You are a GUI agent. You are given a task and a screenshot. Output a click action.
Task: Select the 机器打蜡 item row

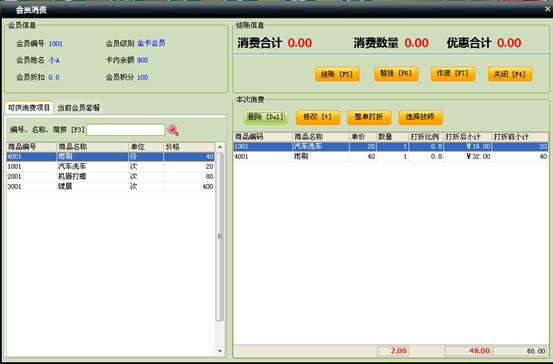click(110, 176)
